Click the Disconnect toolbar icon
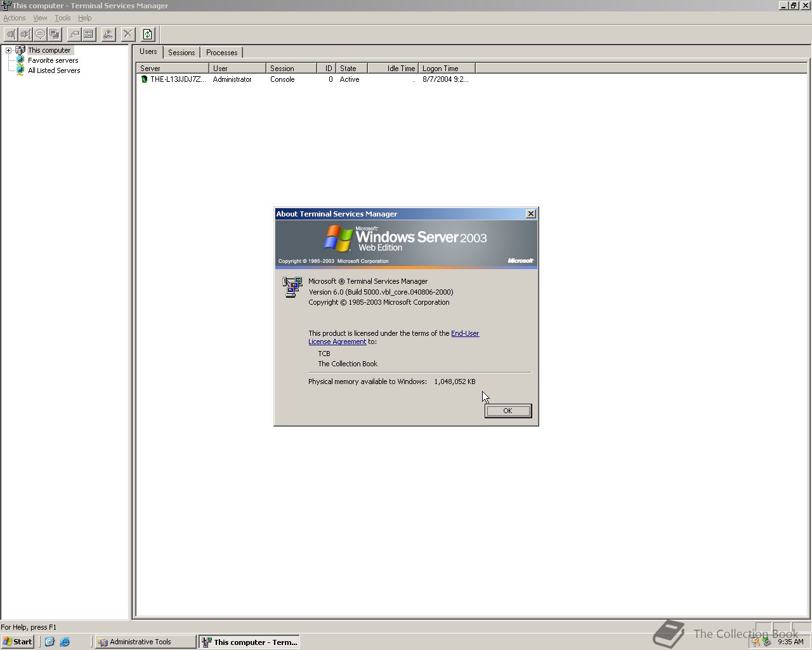This screenshot has width=812, height=650. click(25, 34)
